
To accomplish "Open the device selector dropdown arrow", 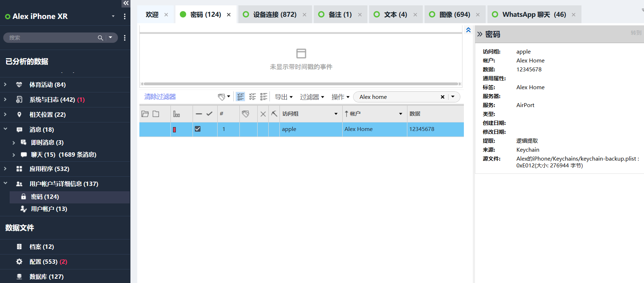I will [113, 16].
